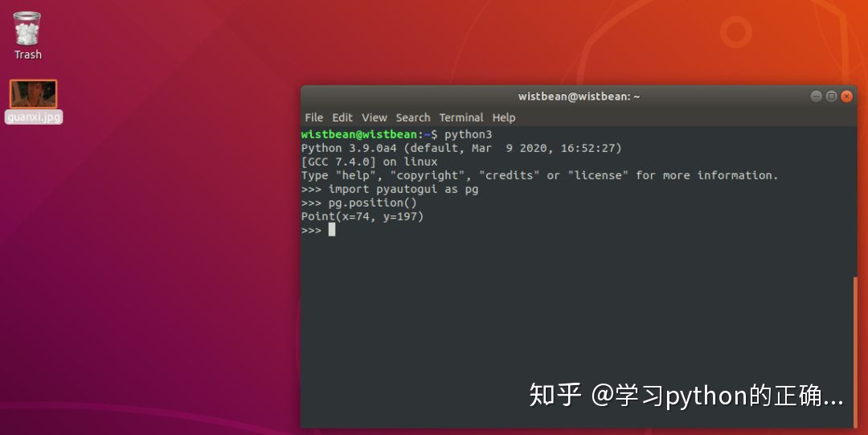Open the Search menu in terminal
The height and width of the screenshot is (435, 868).
pos(413,117)
